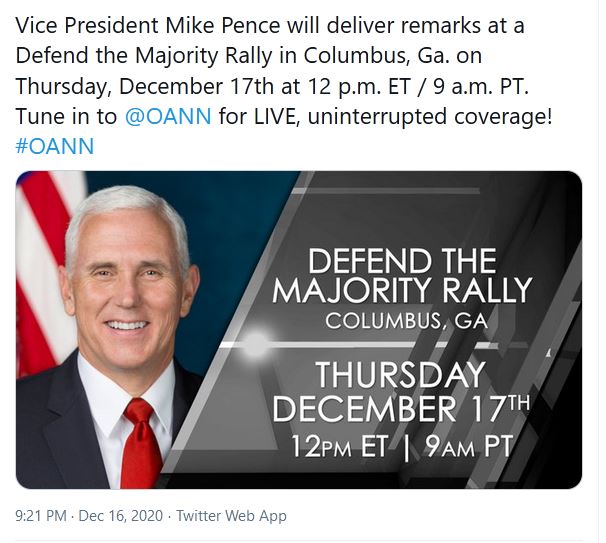
Task: Click the DEFEND THE MAJORITY RALLY graphic headline
Action: click(x=402, y=277)
